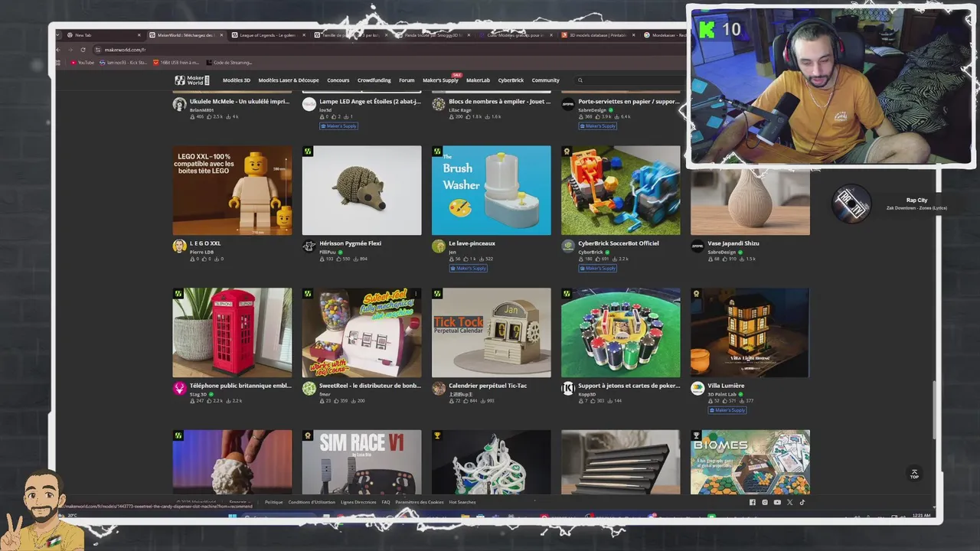
Task: Click Kopp3D avatar under Support à jetons
Action: pyautogui.click(x=567, y=389)
